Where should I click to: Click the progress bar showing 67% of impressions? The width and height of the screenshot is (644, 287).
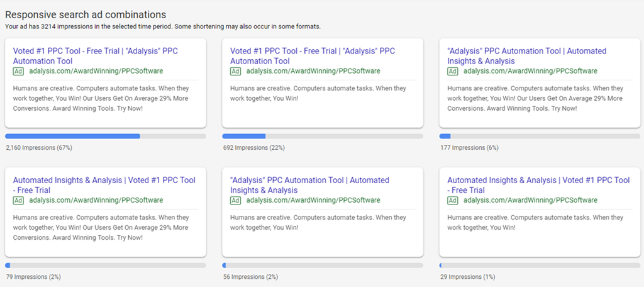[x=106, y=136]
